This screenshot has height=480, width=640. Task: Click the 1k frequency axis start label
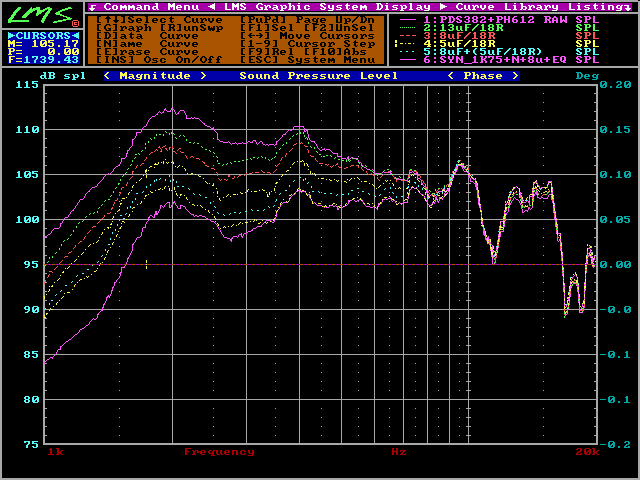pyautogui.click(x=56, y=452)
